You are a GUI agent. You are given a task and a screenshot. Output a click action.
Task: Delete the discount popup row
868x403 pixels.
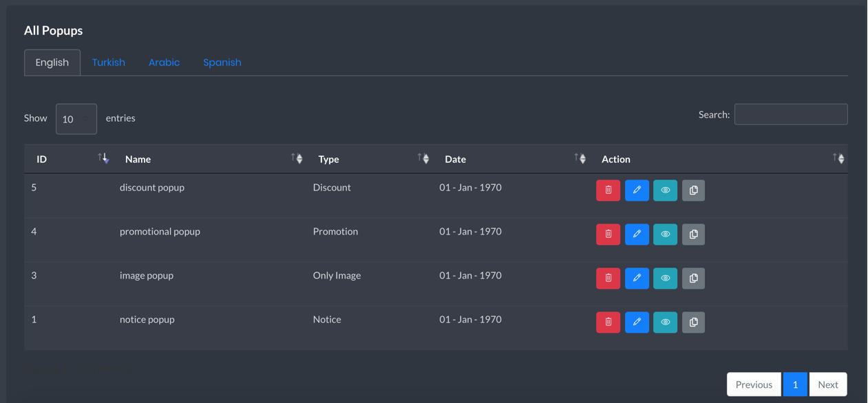point(608,190)
